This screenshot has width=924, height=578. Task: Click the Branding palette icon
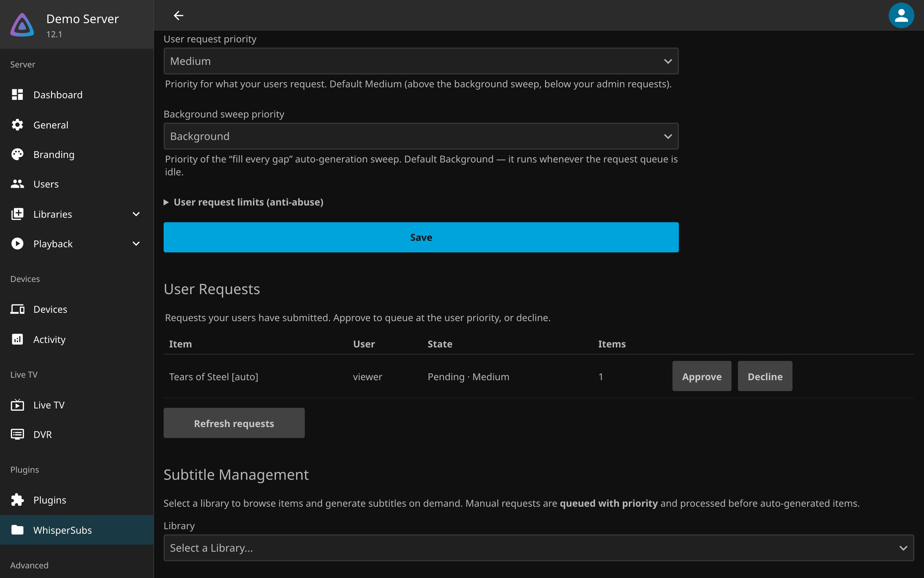[17, 154]
